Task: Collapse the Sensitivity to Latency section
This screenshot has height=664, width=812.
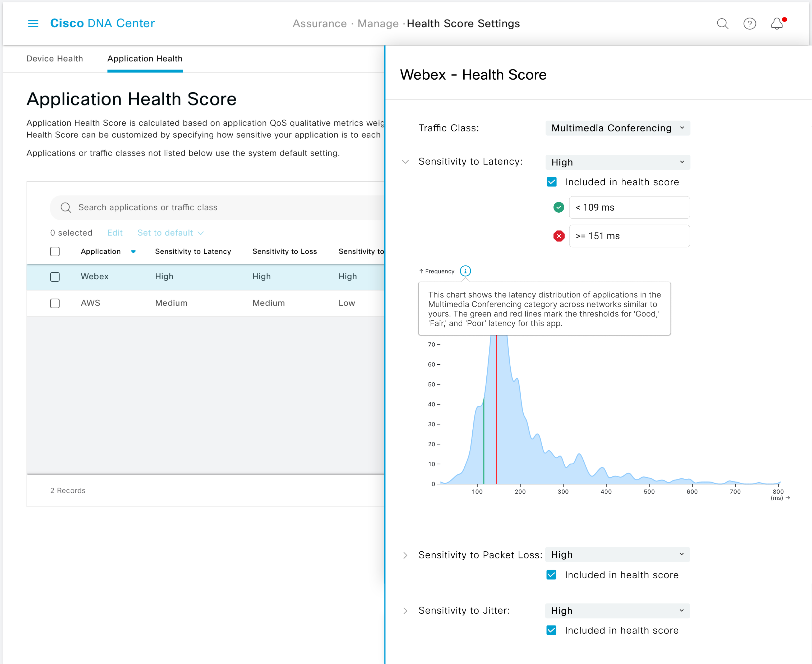Action: point(405,162)
